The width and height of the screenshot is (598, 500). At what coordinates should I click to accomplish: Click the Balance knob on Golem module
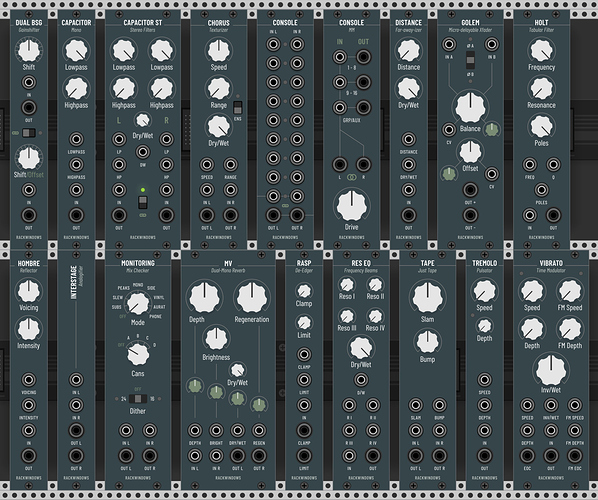[x=470, y=107]
